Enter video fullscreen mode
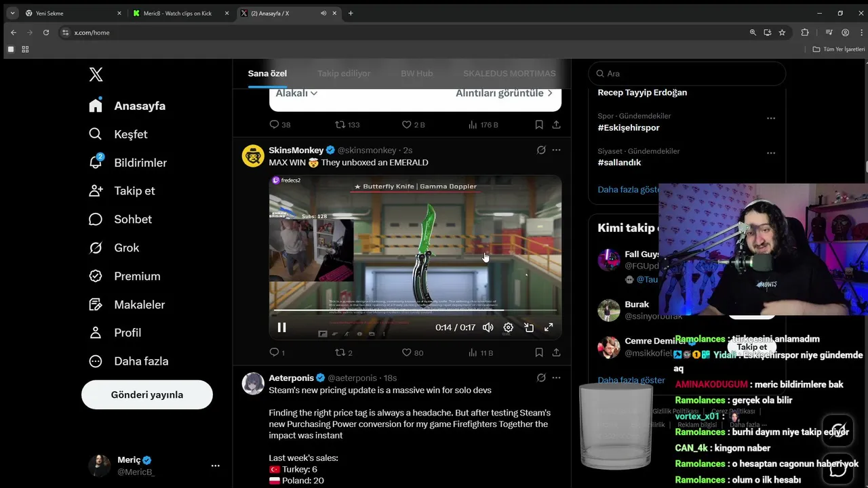The height and width of the screenshot is (488, 868). click(x=549, y=327)
